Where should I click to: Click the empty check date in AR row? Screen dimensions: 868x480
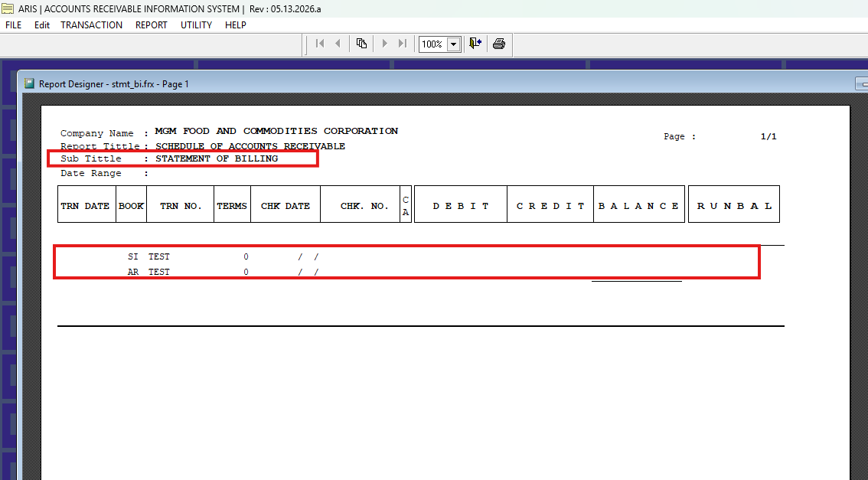308,273
